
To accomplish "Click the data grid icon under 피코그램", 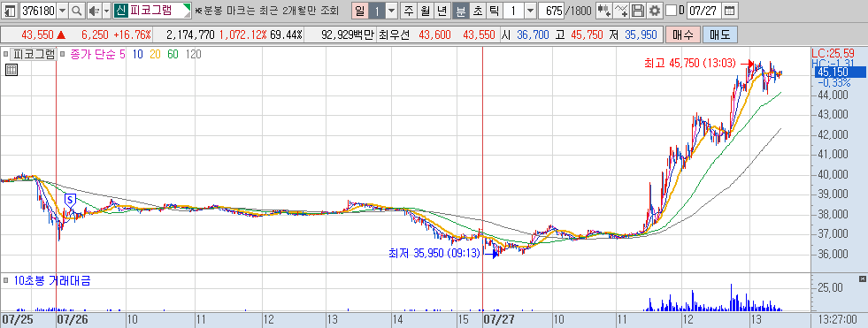I will [x=12, y=70].
